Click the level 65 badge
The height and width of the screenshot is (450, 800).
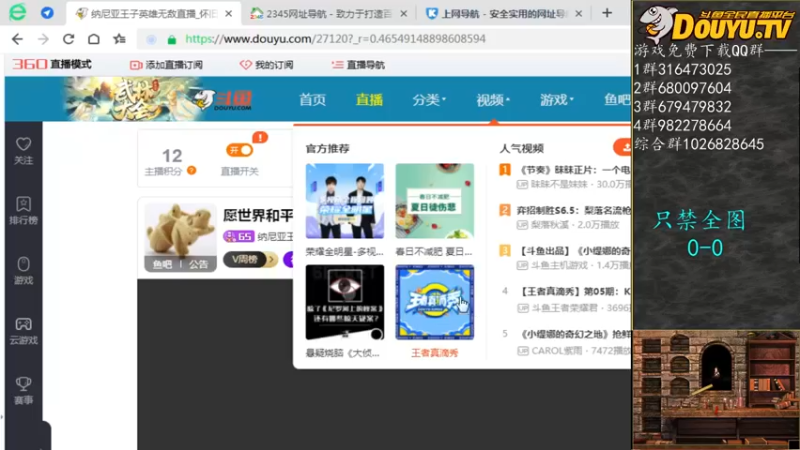238,236
